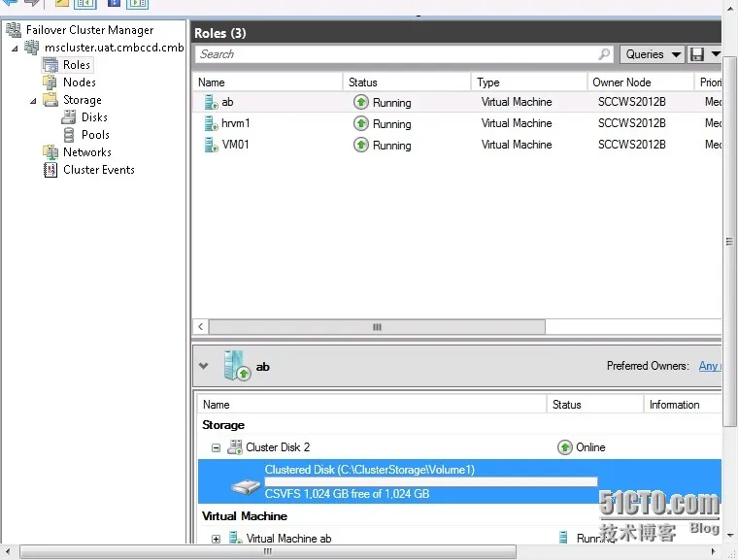Select the VM01 role row

[x=456, y=145]
